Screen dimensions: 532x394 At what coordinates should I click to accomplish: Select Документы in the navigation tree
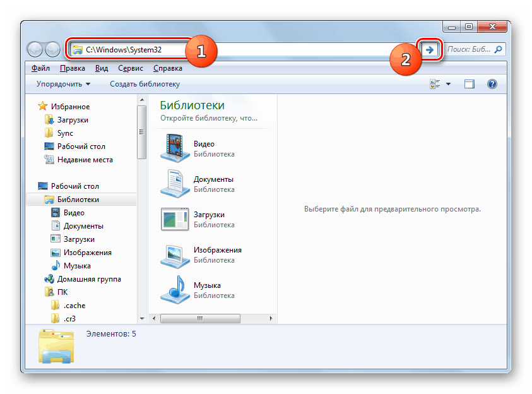pyautogui.click(x=83, y=225)
